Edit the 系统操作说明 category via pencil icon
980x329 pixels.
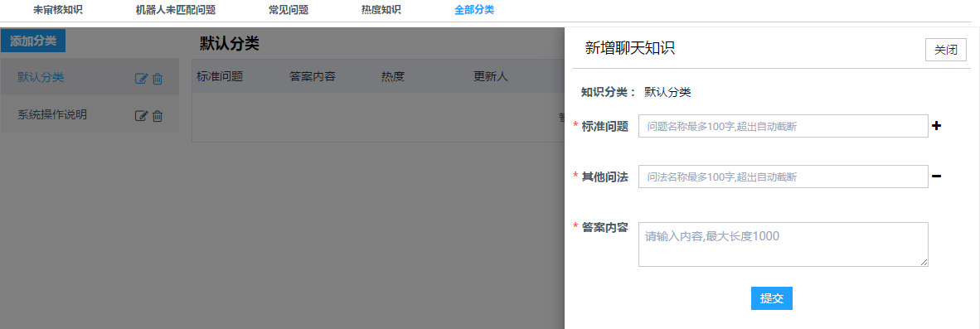[x=141, y=115]
